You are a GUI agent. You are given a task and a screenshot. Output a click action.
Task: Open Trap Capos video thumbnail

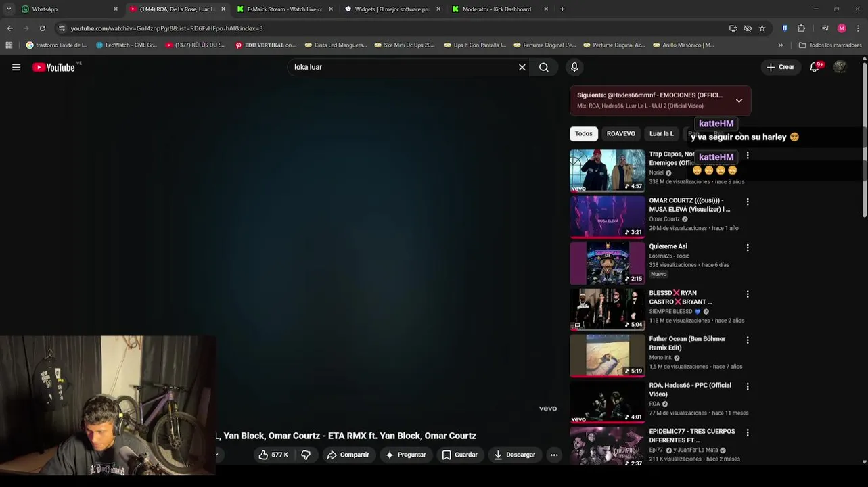(607, 171)
